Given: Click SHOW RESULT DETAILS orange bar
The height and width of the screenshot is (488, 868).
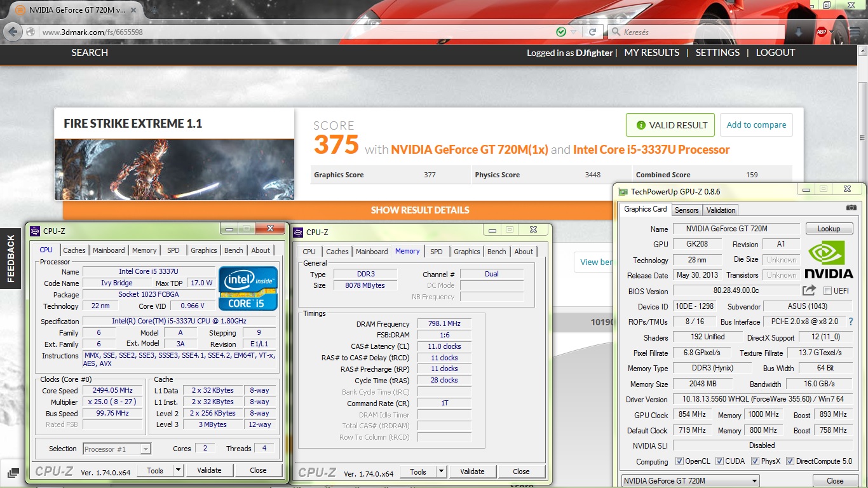Looking at the screenshot, I should (420, 210).
